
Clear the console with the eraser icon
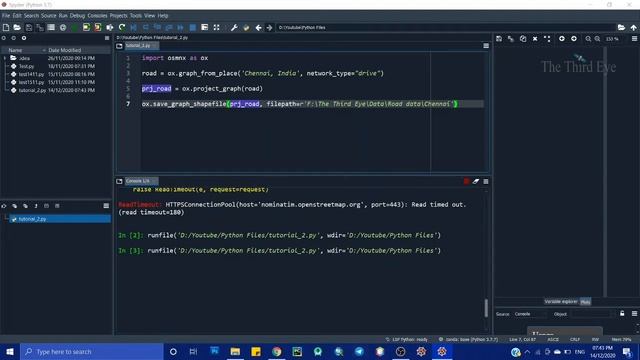click(476, 181)
